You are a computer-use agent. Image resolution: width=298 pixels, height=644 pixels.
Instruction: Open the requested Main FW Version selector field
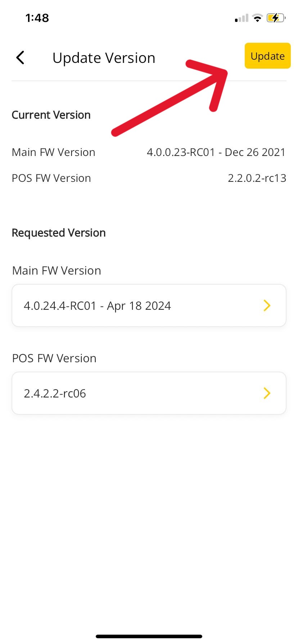click(x=149, y=305)
